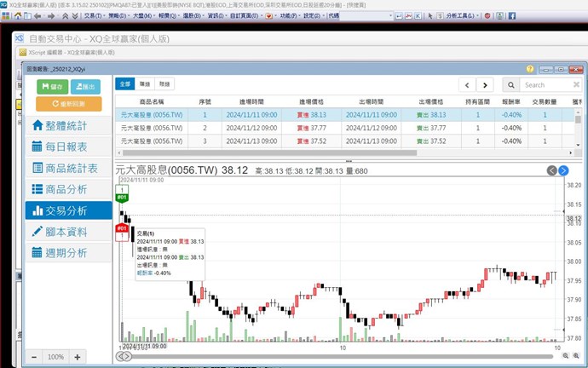The width and height of the screenshot is (588, 368).
Task: Switch to the 賺錢 trades filter
Action: point(145,84)
